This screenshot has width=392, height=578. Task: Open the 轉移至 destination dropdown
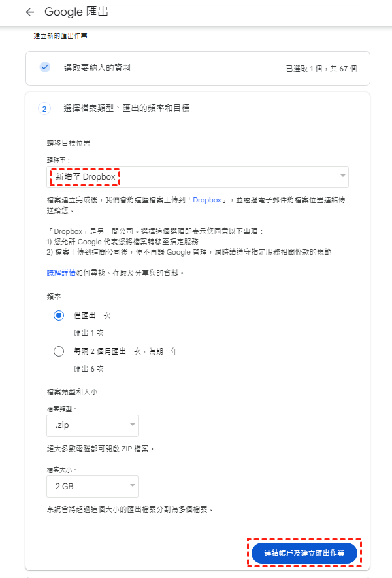click(x=197, y=177)
